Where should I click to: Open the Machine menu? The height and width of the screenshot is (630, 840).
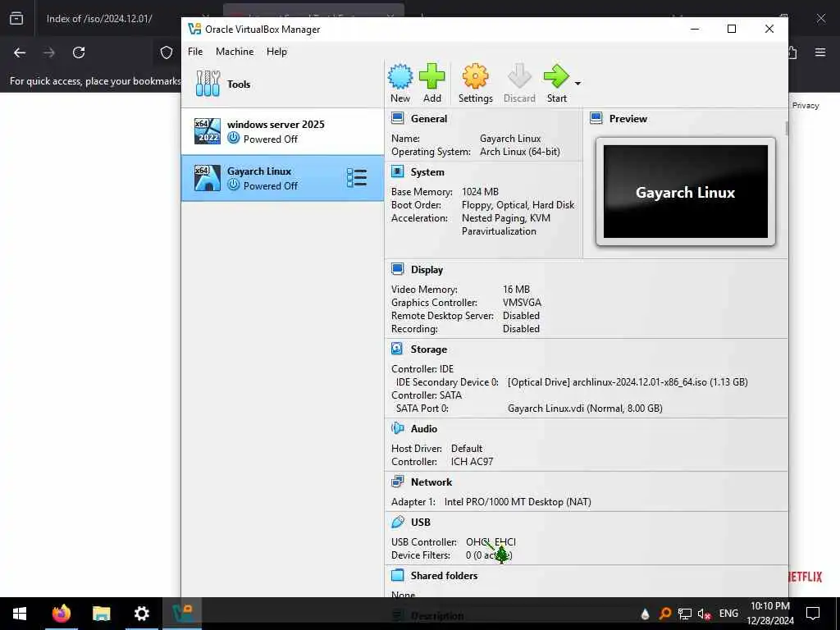pos(235,52)
